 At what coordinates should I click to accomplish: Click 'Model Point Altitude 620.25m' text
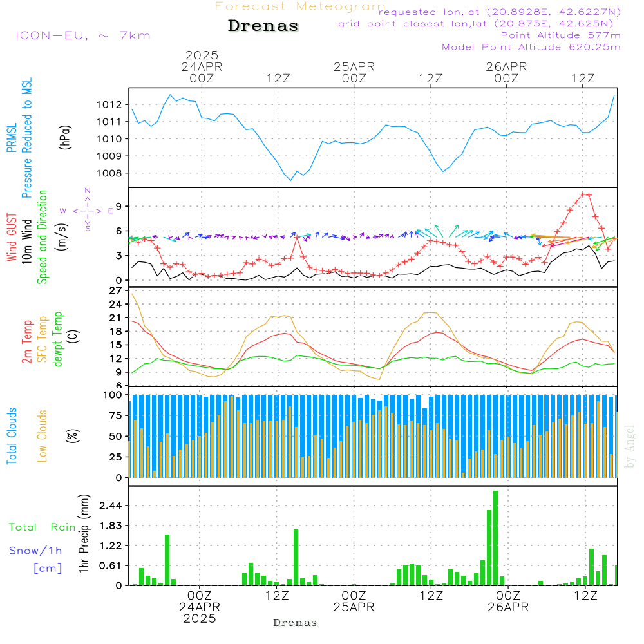(531, 47)
